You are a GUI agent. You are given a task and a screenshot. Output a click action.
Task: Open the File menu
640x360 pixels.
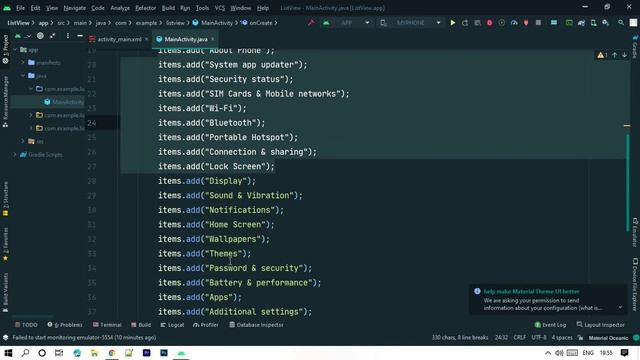20,8
